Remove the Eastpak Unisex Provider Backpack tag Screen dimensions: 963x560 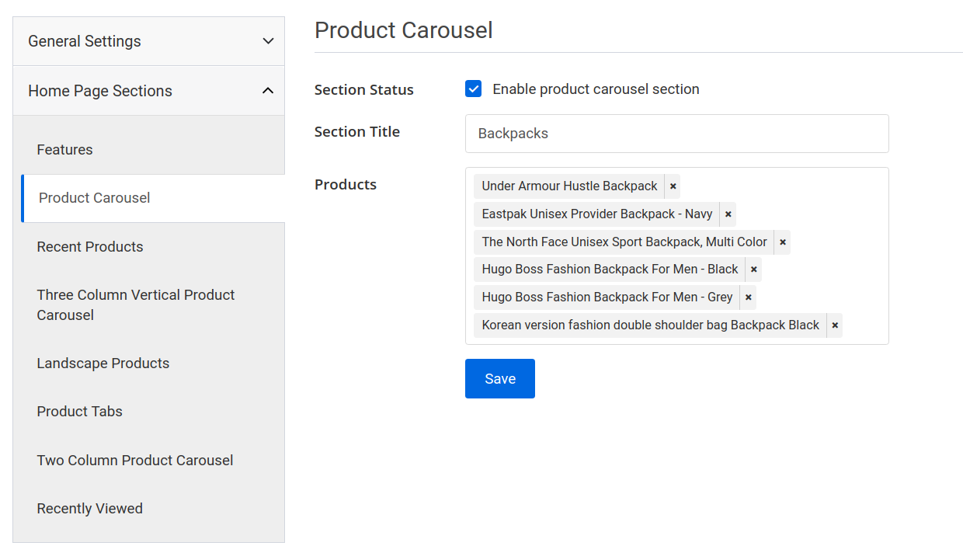728,214
